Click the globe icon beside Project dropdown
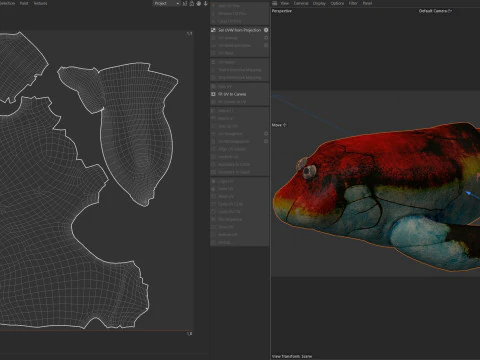The width and height of the screenshot is (480, 360). point(199,3)
